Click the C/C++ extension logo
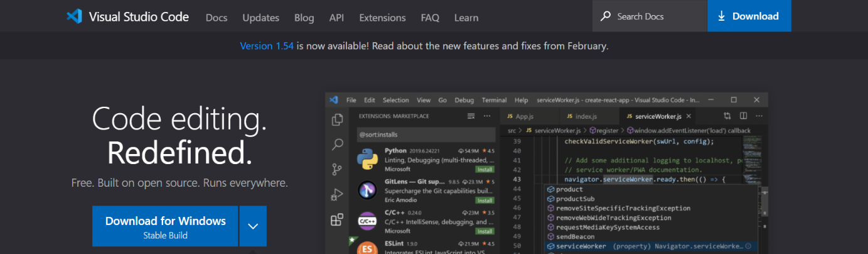Screen dimensions: 868x254 coord(367,221)
